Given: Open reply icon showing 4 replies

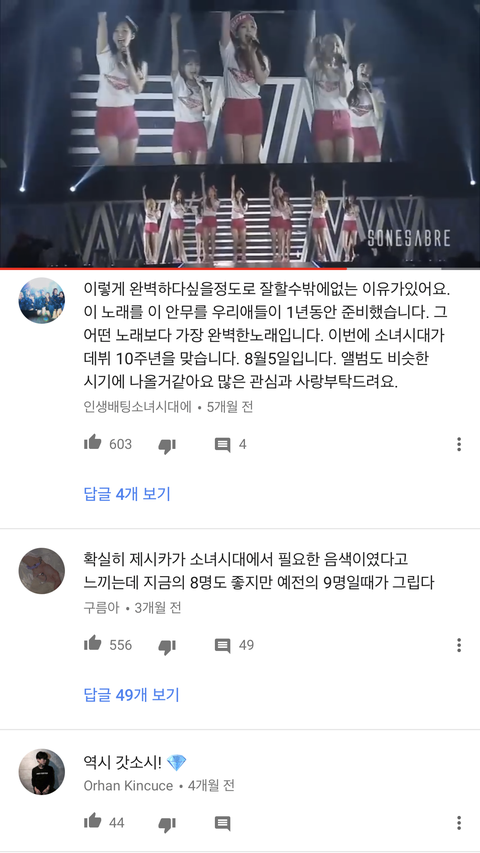Looking at the screenshot, I should pos(222,445).
